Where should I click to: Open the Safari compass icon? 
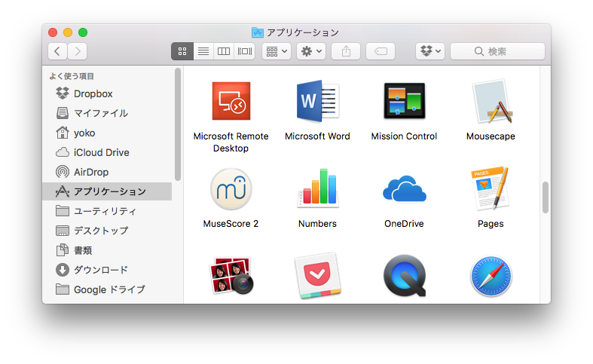pos(491,276)
